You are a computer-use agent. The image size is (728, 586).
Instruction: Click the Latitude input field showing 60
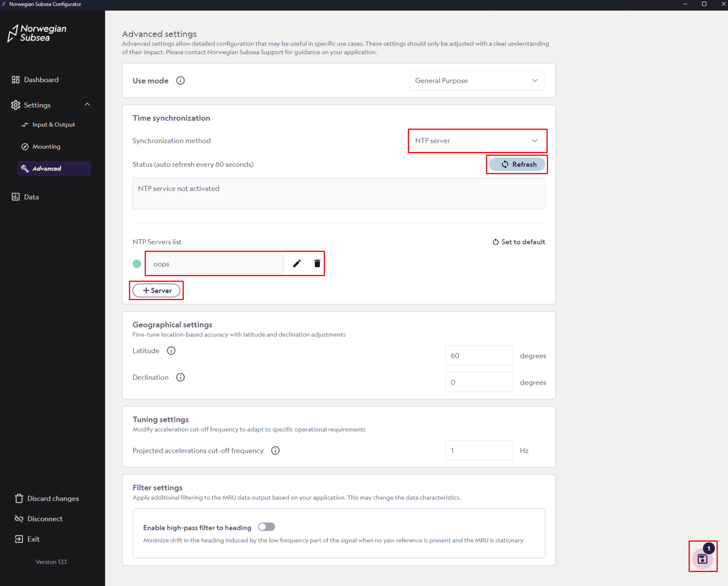click(x=479, y=355)
